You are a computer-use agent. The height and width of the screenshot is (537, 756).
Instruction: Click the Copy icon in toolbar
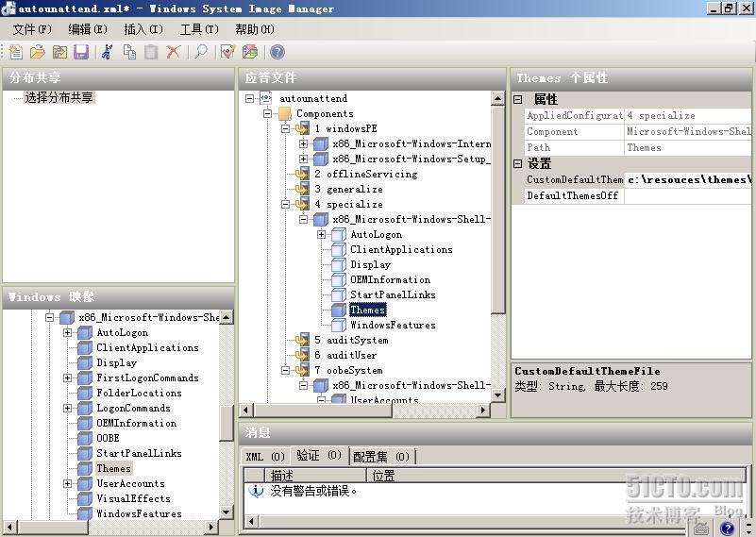point(129,52)
